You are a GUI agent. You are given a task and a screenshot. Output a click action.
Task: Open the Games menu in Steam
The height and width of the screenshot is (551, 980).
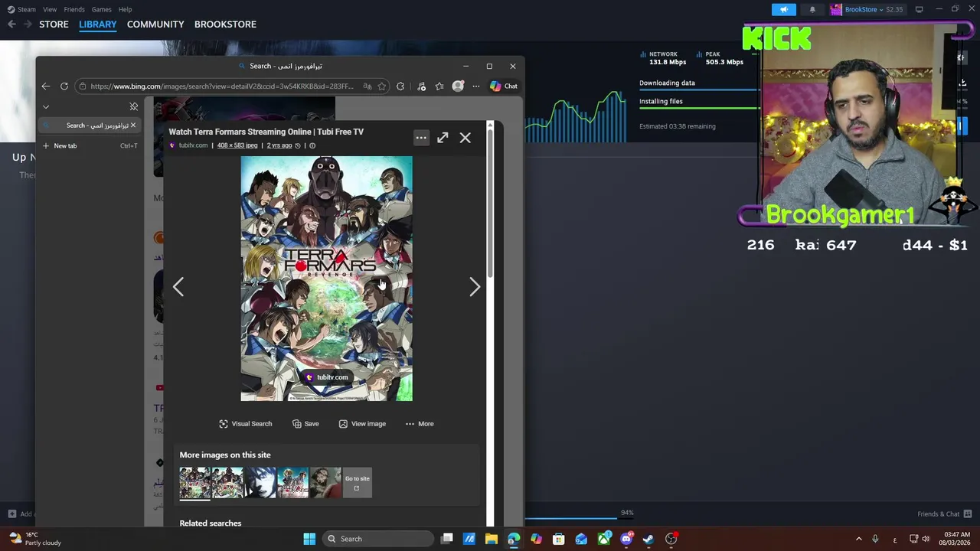(102, 9)
